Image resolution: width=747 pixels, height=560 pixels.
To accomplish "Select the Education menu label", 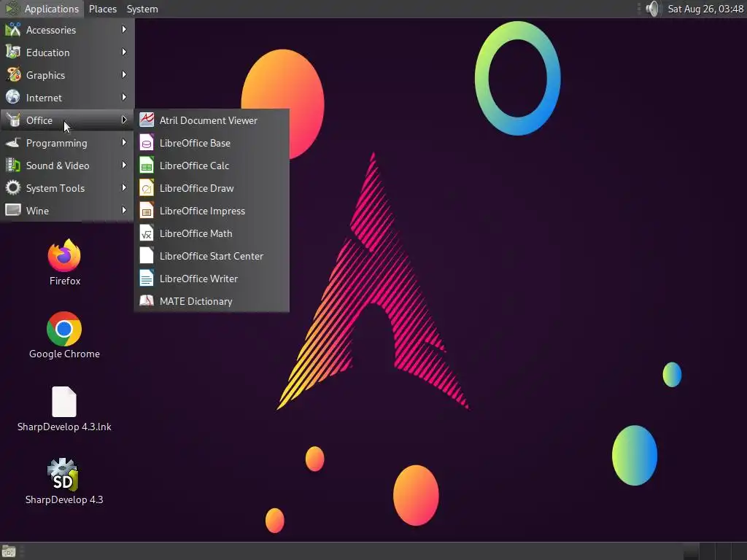I will point(47,52).
